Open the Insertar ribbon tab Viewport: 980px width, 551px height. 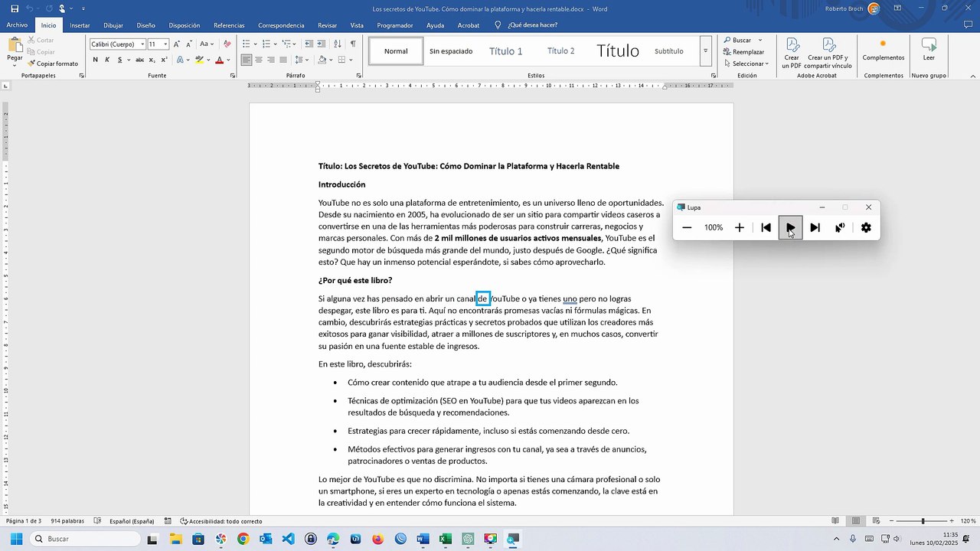coord(80,25)
